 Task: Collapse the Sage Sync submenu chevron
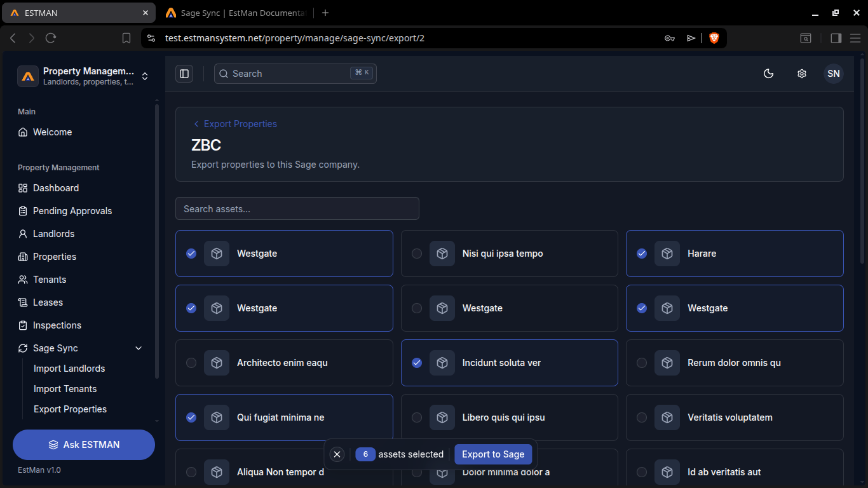139,348
